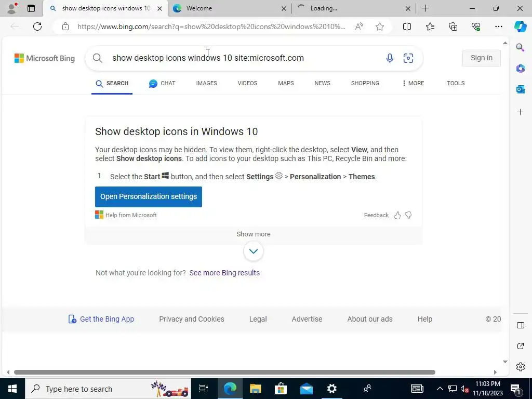Click Feedback text in answer card
The image size is (532, 399).
coord(376,215)
